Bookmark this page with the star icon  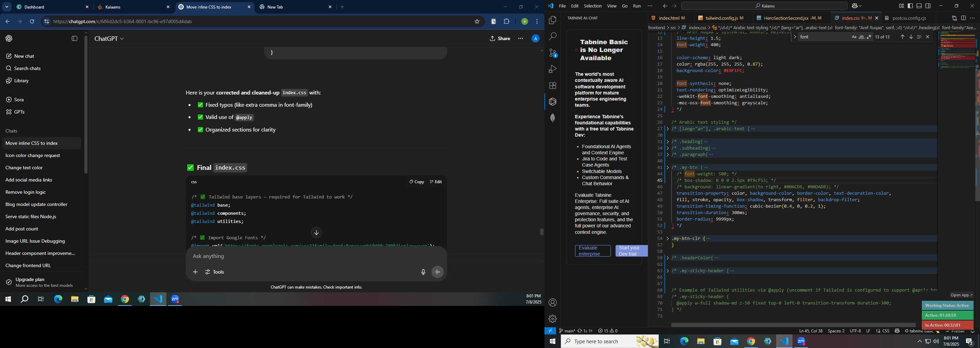click(x=477, y=22)
